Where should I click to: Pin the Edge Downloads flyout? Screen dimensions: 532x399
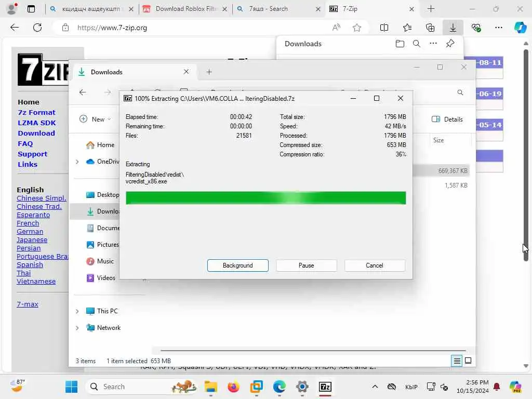450,44
